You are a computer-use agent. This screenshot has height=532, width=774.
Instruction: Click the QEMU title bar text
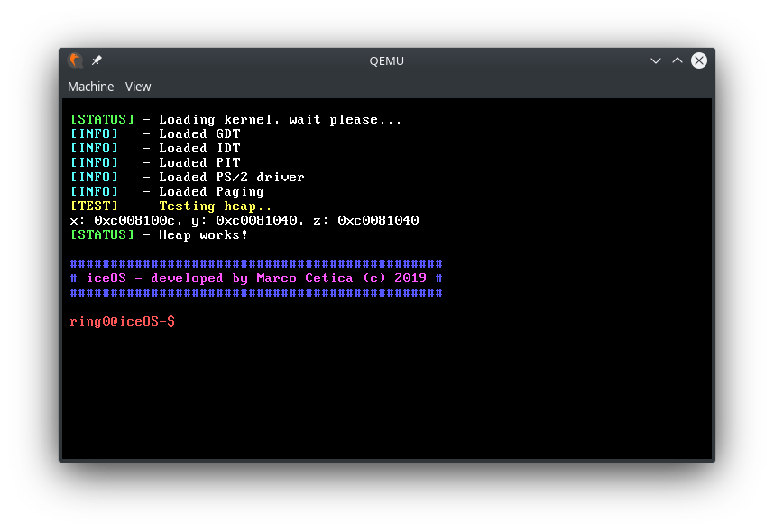pos(386,60)
